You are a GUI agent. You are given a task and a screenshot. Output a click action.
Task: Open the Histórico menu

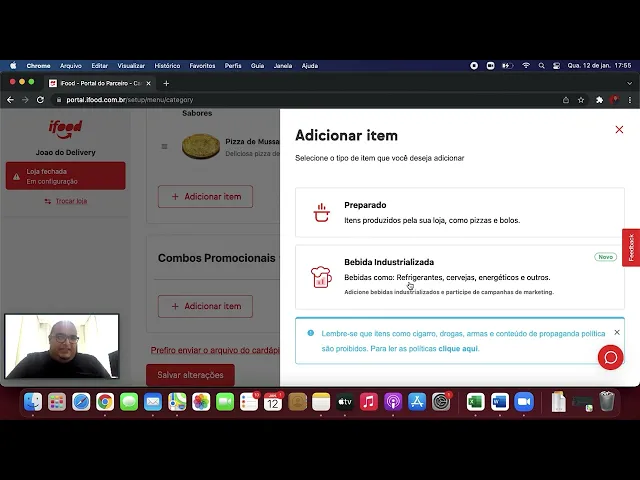[167, 66]
